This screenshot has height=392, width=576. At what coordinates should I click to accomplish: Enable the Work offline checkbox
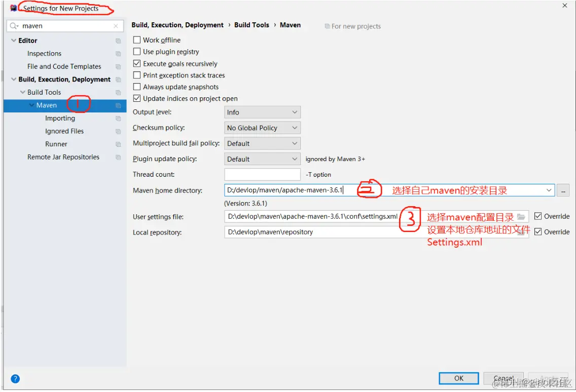tap(137, 40)
